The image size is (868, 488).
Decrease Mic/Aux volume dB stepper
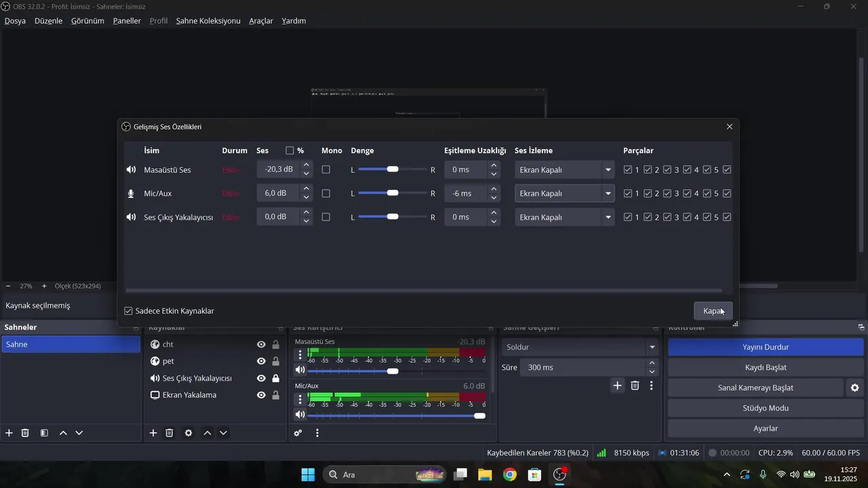pos(307,197)
